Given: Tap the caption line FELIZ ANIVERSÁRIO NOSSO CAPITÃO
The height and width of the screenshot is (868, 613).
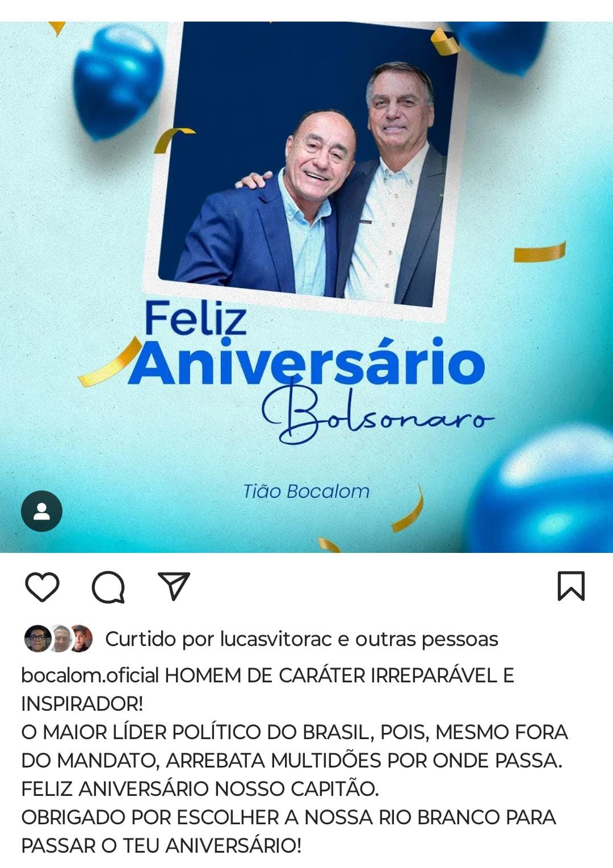Looking at the screenshot, I should [200, 789].
